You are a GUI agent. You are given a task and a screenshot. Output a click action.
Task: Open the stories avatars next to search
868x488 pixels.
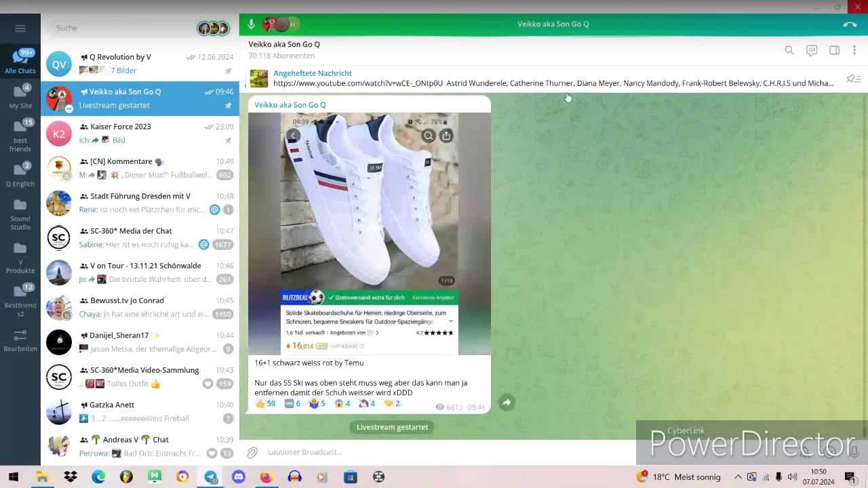click(x=214, y=28)
